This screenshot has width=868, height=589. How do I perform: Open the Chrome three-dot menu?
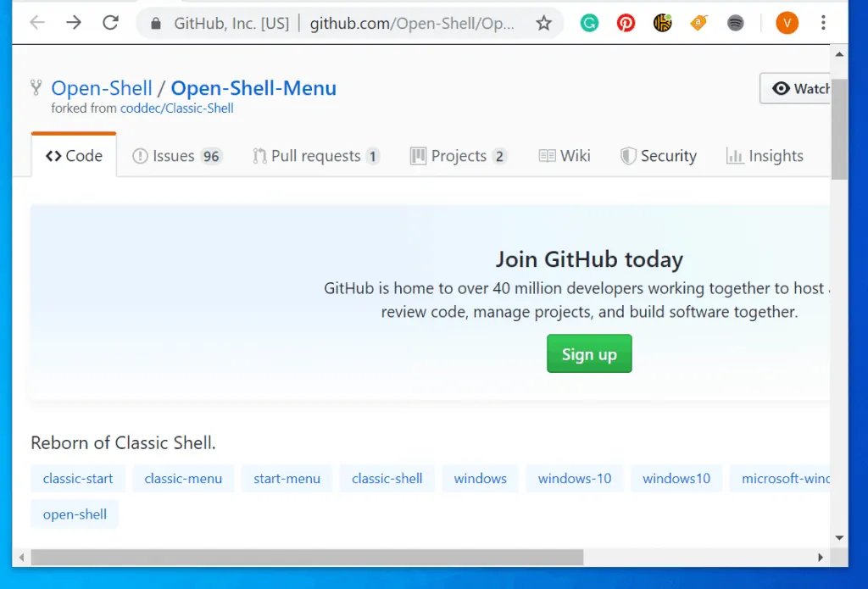tap(823, 24)
